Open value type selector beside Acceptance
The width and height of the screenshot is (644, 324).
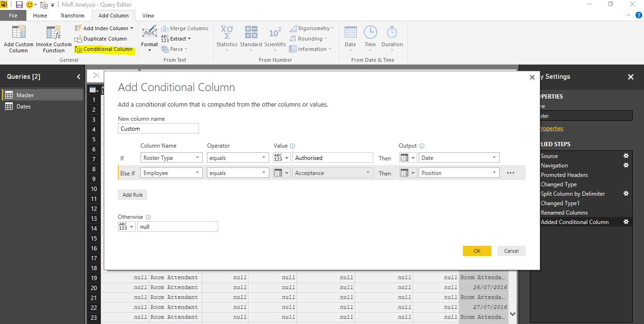click(282, 173)
